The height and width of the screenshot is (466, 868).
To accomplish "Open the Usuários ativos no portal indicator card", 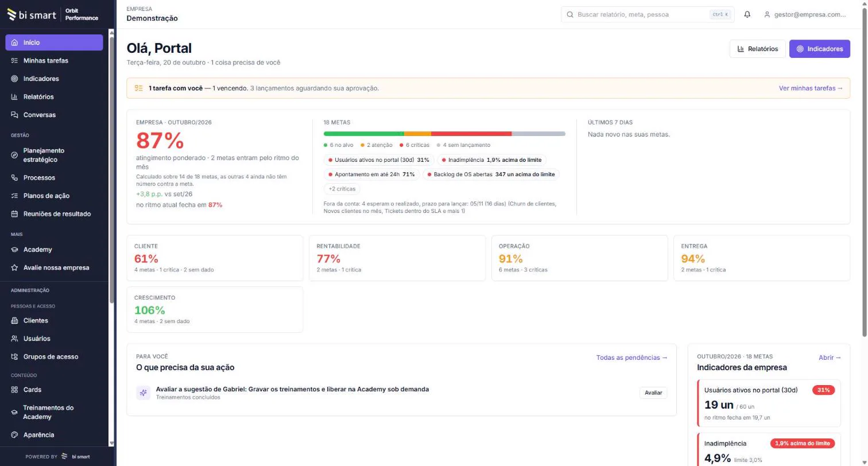I will [x=769, y=403].
